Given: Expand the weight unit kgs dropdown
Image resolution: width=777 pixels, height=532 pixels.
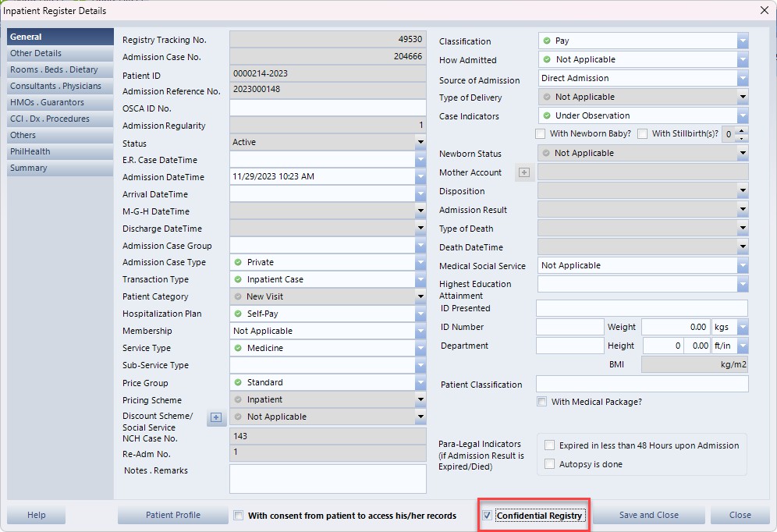Looking at the screenshot, I should pyautogui.click(x=742, y=328).
